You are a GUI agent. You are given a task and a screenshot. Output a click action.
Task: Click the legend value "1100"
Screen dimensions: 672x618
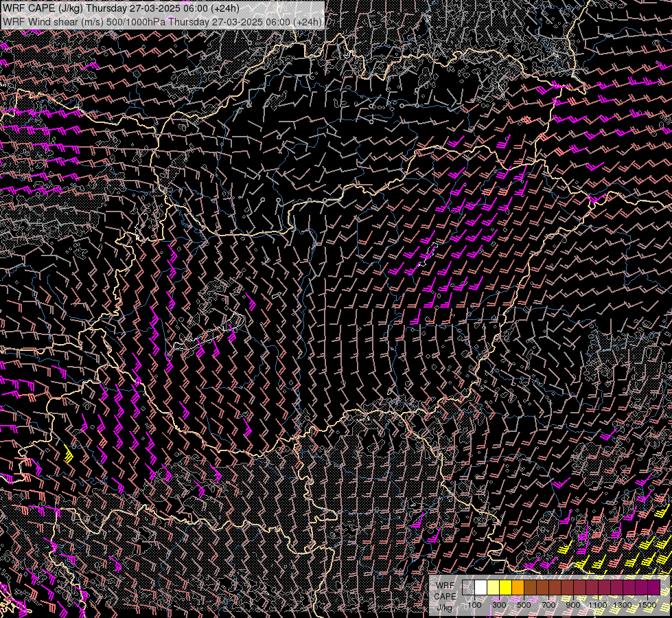click(x=598, y=605)
